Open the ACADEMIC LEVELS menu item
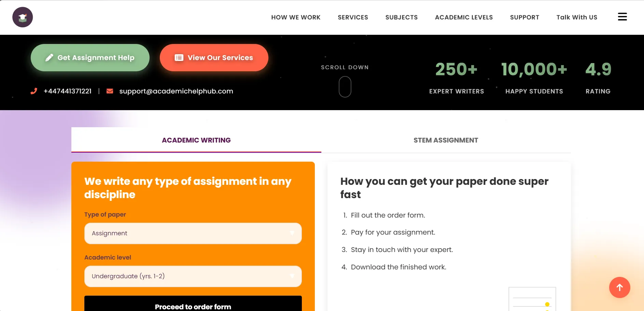The width and height of the screenshot is (644, 311). (464, 17)
